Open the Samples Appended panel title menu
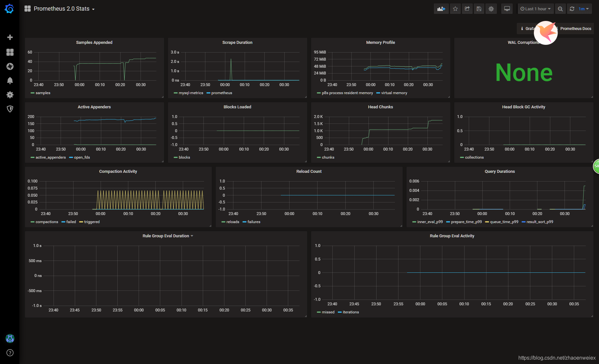This screenshot has height=364, width=599. [94, 43]
